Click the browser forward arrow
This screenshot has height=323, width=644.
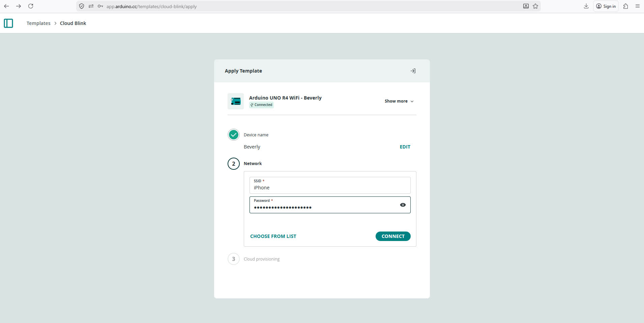click(19, 6)
